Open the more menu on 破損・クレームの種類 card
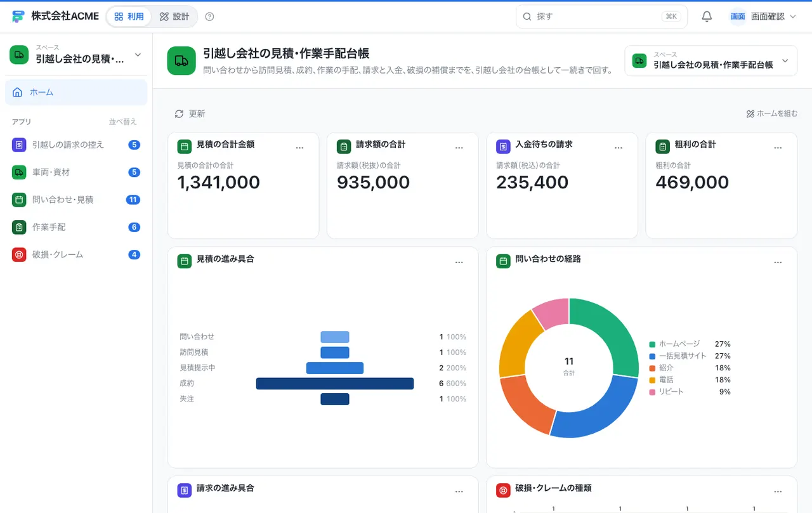 coord(778,491)
